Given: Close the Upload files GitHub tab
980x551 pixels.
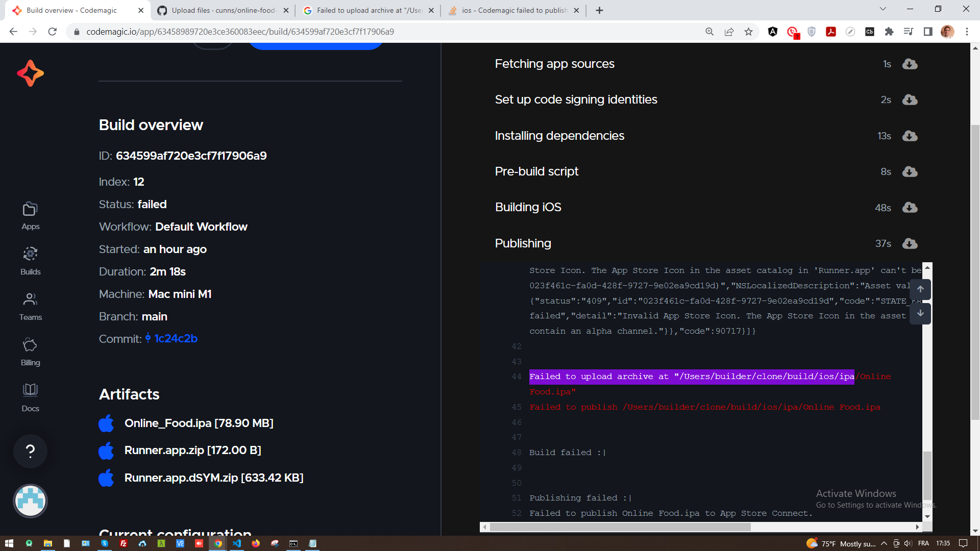Looking at the screenshot, I should (286, 10).
